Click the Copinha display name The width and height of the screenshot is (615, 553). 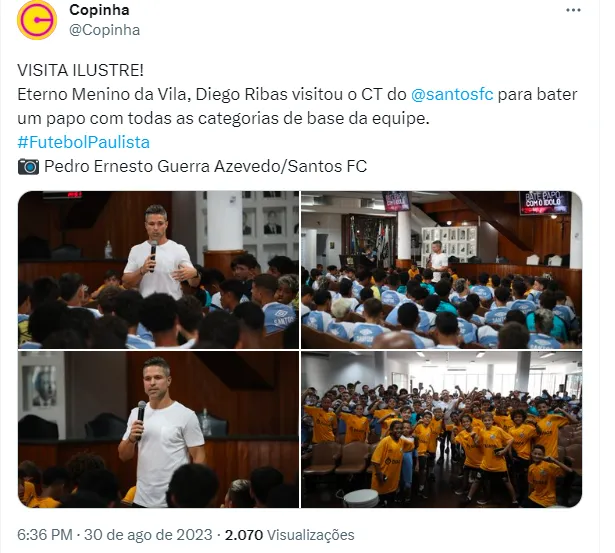(x=99, y=10)
